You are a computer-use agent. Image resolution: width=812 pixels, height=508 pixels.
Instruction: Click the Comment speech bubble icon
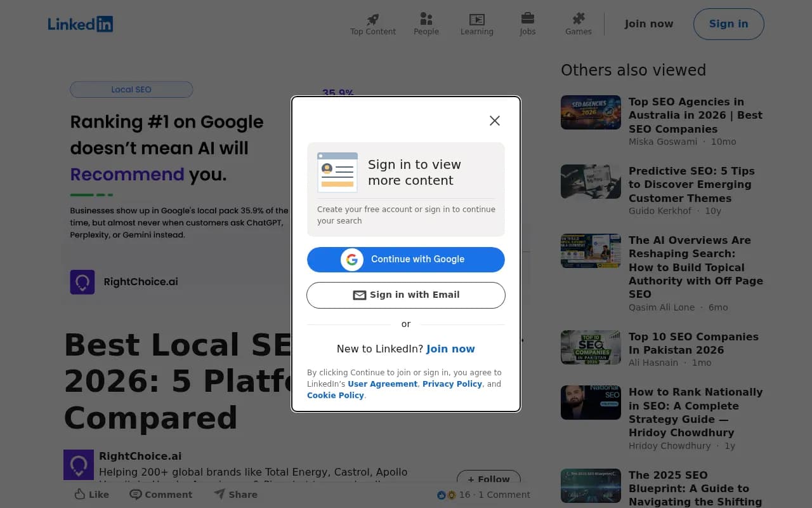click(135, 494)
